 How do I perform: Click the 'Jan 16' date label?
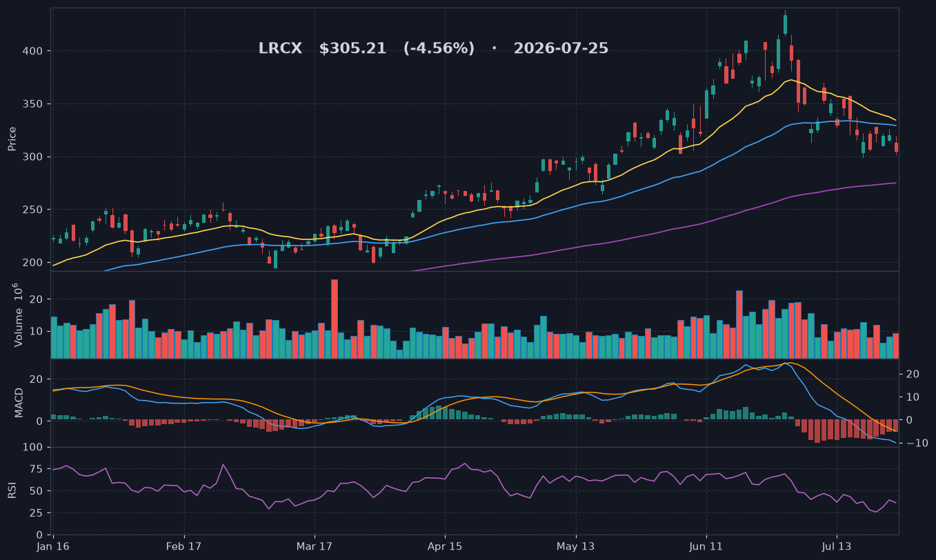click(x=53, y=546)
